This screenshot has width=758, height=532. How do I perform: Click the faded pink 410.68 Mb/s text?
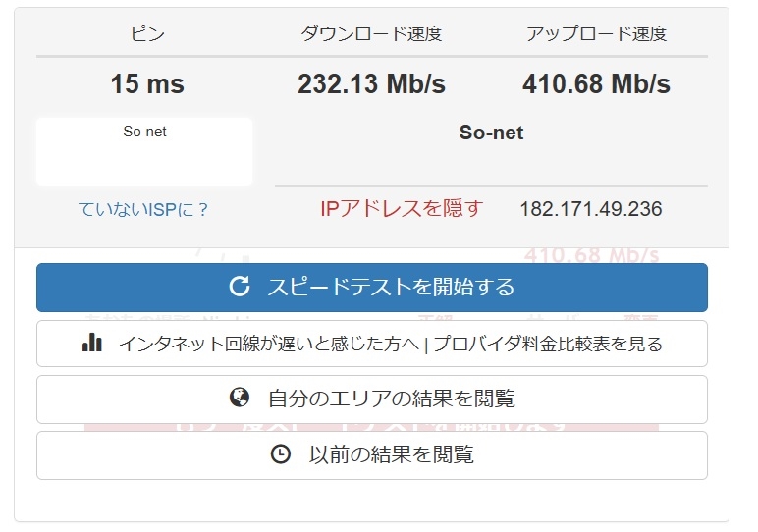pos(591,255)
